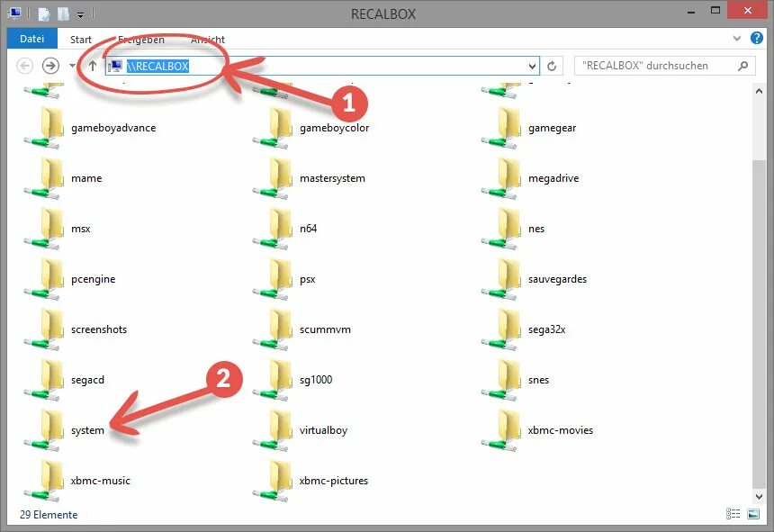
Task: Click the n64 folder icon
Action: pyautogui.click(x=273, y=229)
